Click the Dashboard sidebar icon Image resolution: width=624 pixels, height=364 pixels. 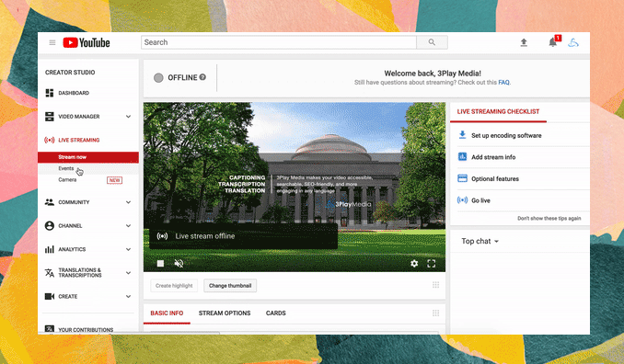click(50, 93)
